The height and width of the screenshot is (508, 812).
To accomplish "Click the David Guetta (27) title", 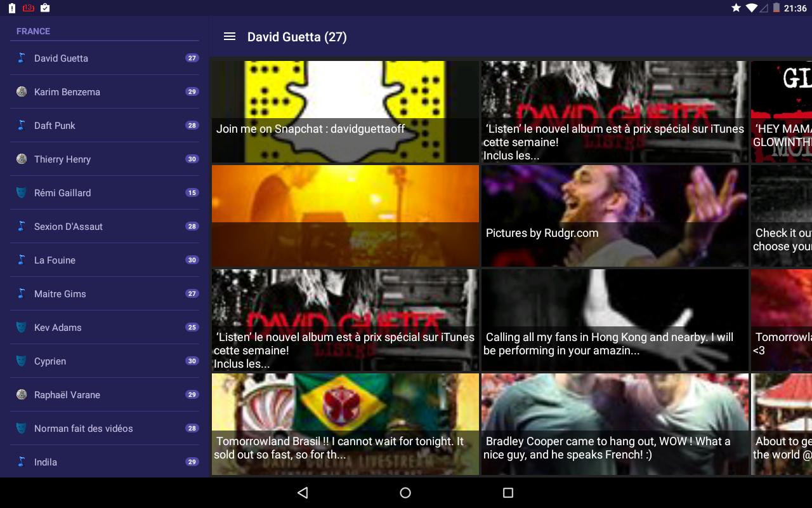I will click(x=297, y=37).
